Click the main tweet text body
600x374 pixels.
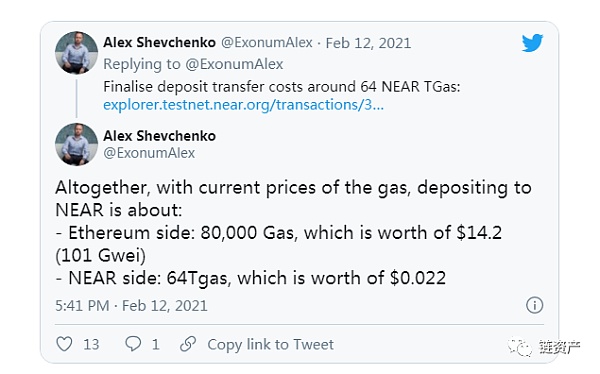tap(293, 232)
